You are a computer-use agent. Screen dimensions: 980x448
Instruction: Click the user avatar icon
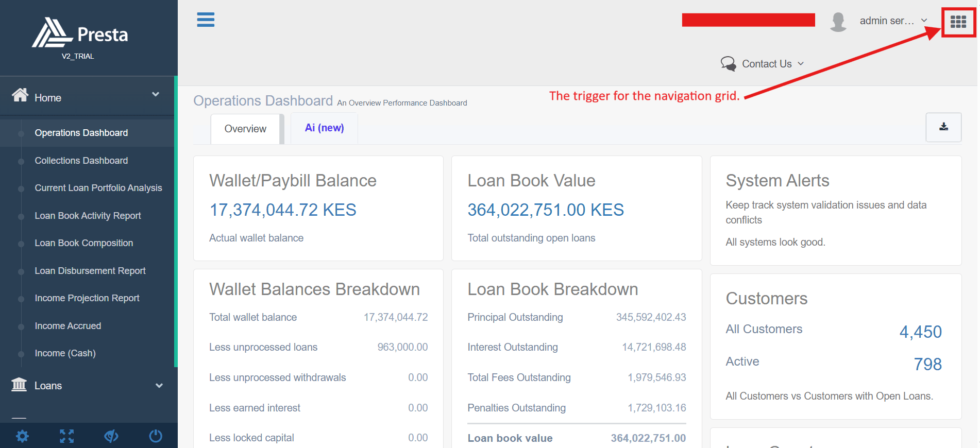tap(838, 22)
